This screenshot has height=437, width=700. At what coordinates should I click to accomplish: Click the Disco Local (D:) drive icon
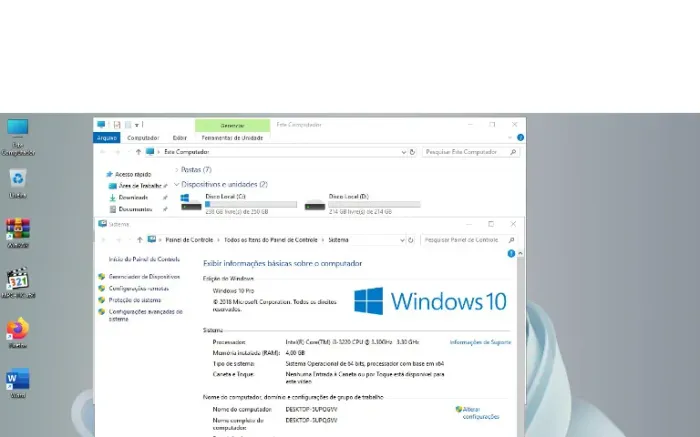(x=315, y=204)
